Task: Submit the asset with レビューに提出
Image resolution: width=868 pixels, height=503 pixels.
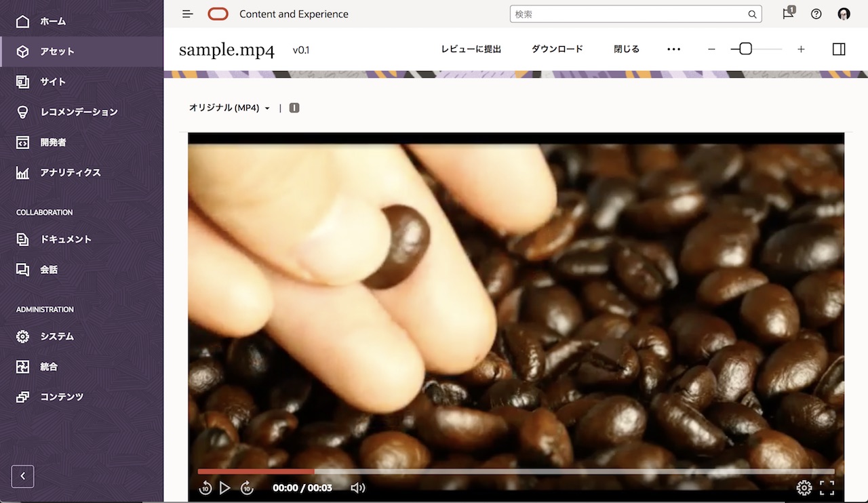Action: click(x=470, y=49)
